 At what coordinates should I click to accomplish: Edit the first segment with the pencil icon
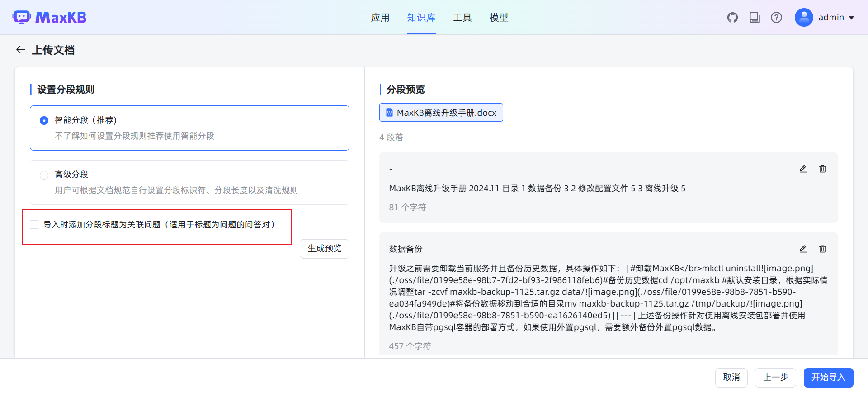point(803,169)
